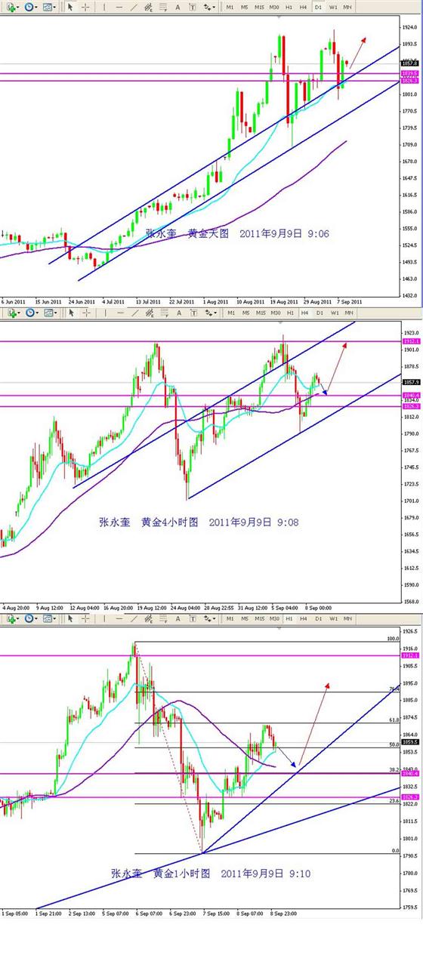Open Templates dropdown above 4-hour chart
Screen dimensions: 423x980
[51, 313]
